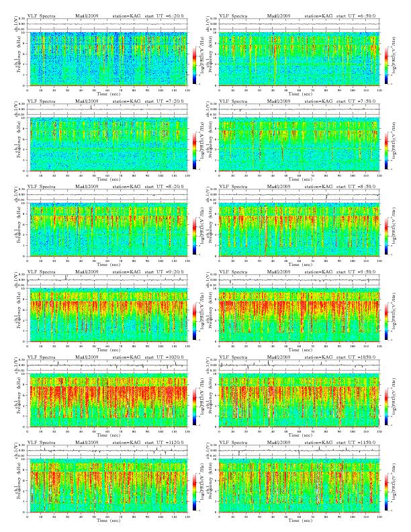
Task: Click the ch.1 waveform strip above the 10:50:0 spectrogram
Action: click(x=299, y=365)
